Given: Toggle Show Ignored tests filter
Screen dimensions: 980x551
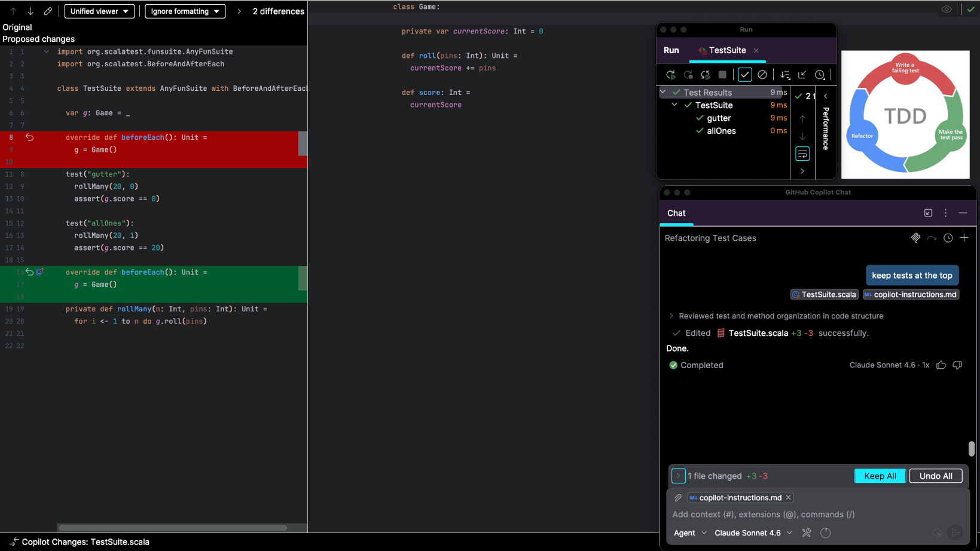Looking at the screenshot, I should pyautogui.click(x=762, y=75).
